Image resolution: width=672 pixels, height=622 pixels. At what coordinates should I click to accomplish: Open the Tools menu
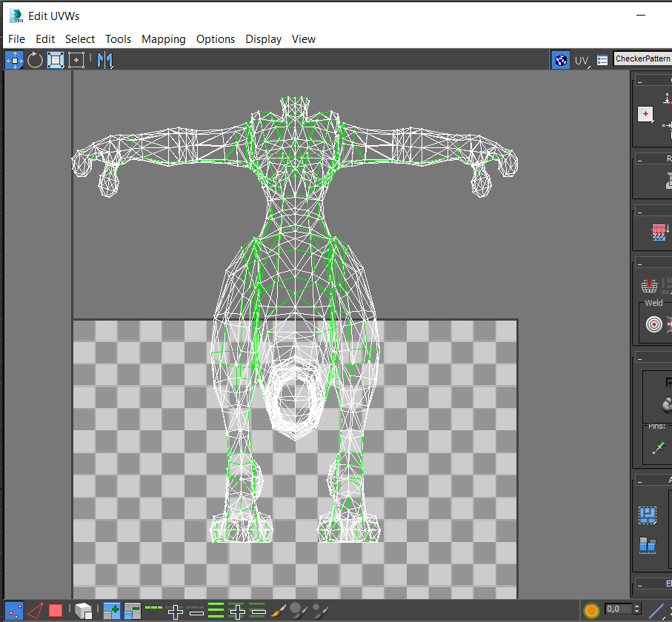(x=118, y=39)
